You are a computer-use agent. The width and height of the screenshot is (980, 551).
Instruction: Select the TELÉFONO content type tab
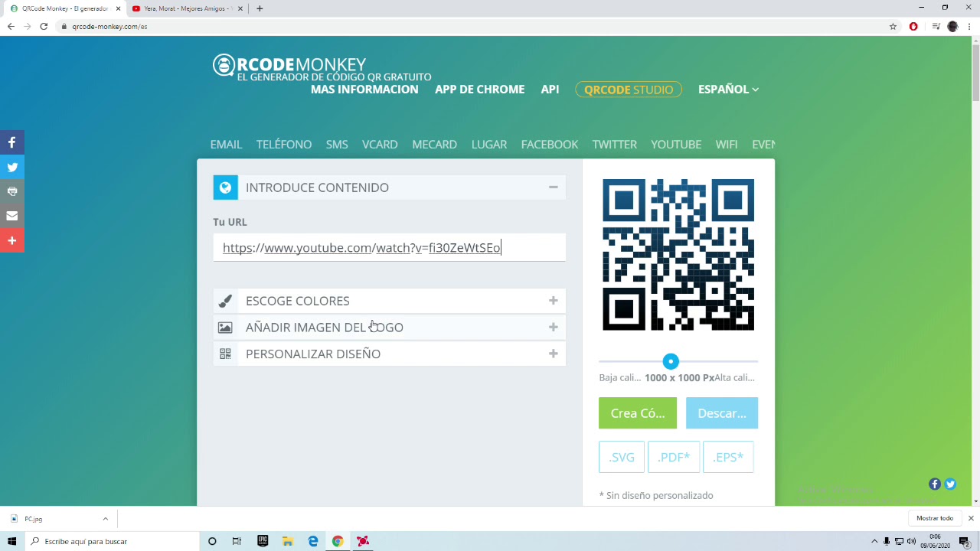[284, 144]
